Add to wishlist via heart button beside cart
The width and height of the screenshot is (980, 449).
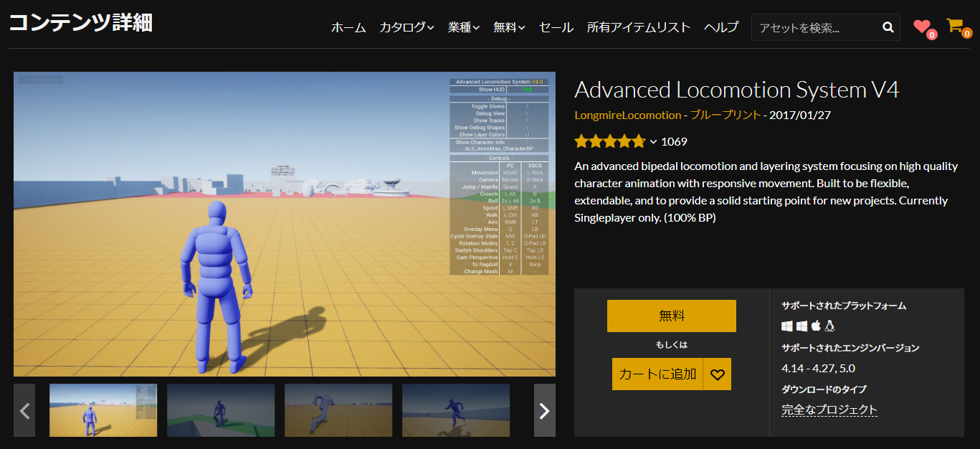[718, 374]
